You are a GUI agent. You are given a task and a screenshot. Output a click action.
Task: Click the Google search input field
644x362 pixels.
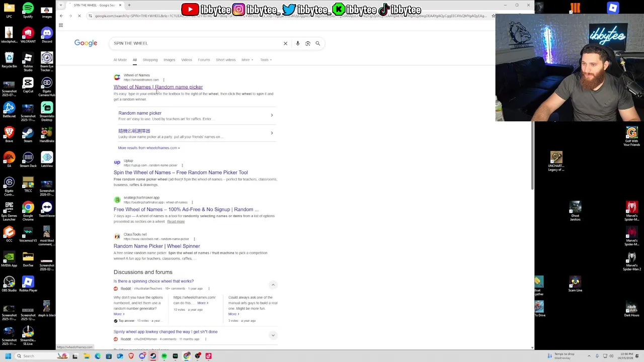pos(196,43)
